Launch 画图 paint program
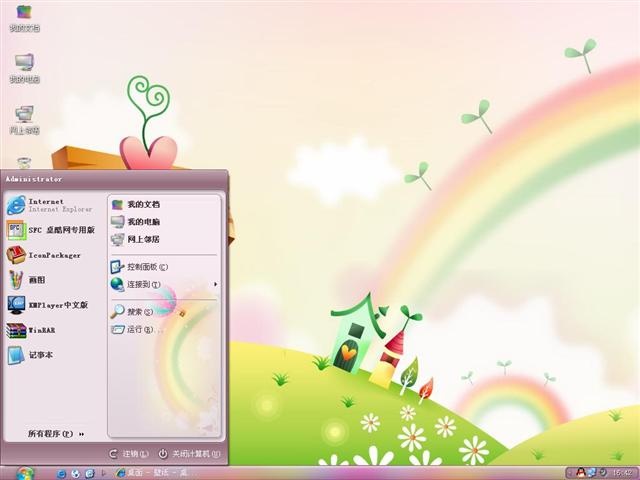Screen dimensions: 640x480 (26, 280)
